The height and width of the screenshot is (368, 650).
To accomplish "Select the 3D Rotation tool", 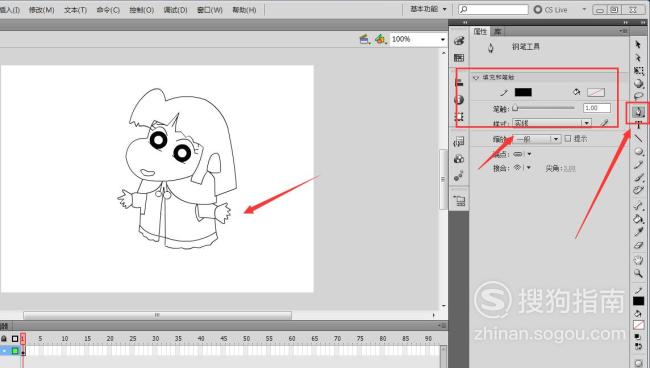I will [638, 83].
